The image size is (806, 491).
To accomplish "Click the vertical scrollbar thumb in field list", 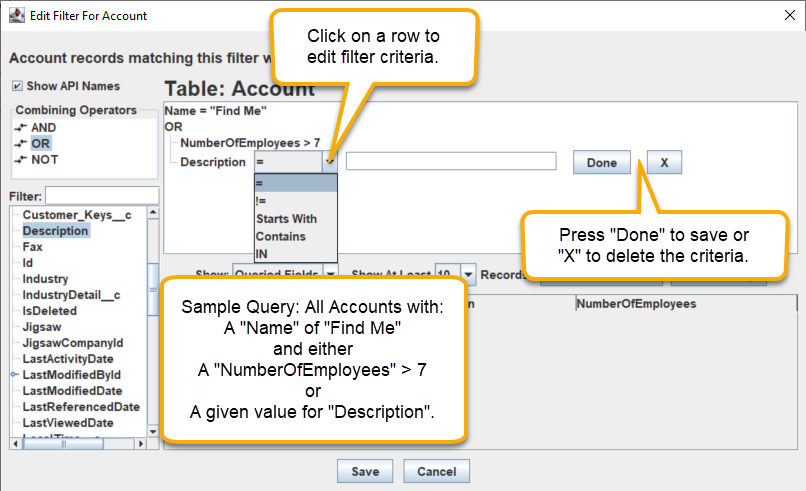I will coord(153,289).
